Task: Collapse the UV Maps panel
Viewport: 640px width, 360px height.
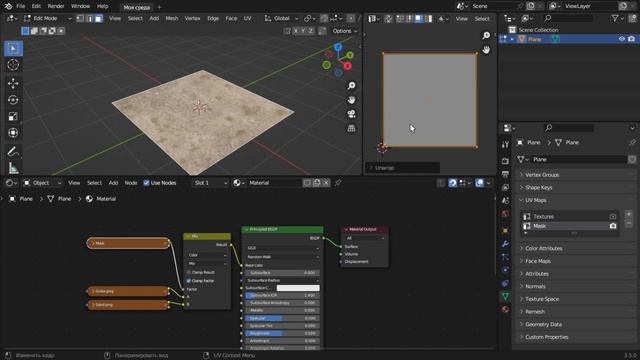Action: click(x=536, y=200)
